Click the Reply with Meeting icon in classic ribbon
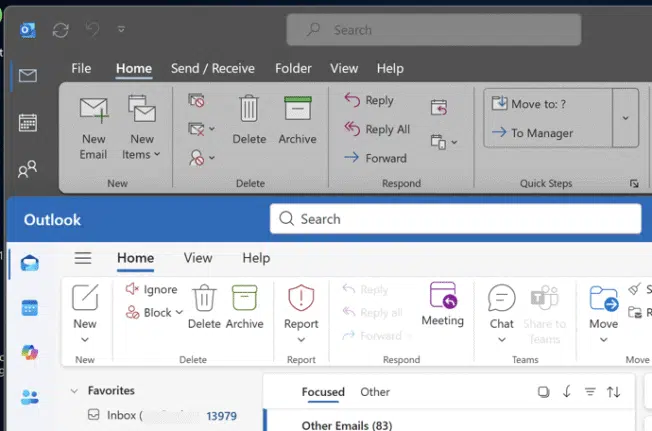The image size is (652, 431). pyautogui.click(x=439, y=108)
